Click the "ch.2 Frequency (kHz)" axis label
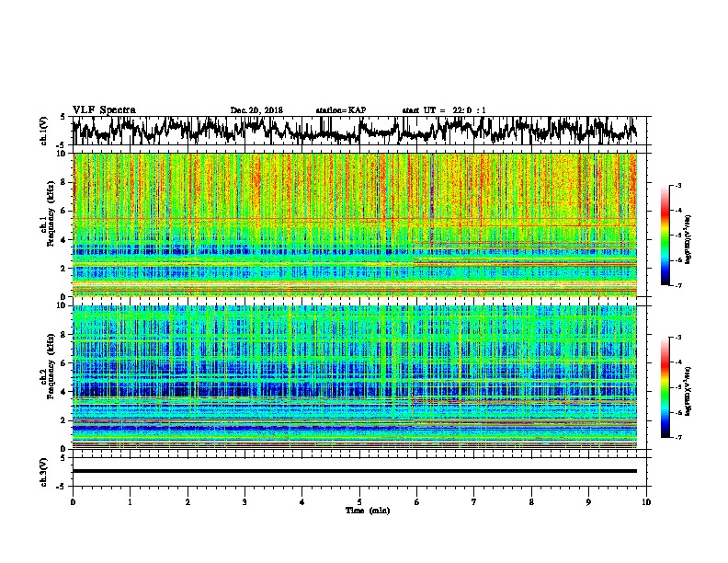 (x=50, y=367)
